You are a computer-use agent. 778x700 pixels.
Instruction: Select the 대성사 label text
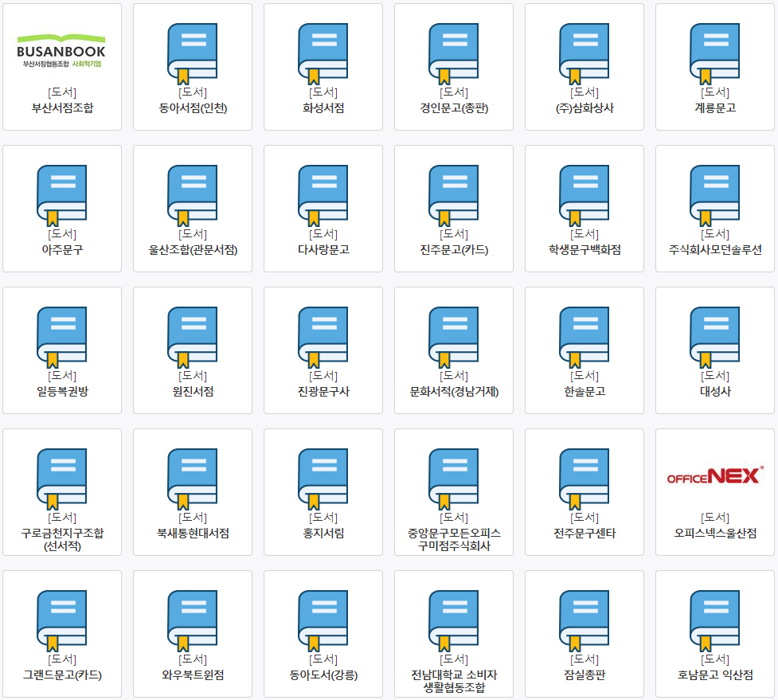[x=714, y=392]
